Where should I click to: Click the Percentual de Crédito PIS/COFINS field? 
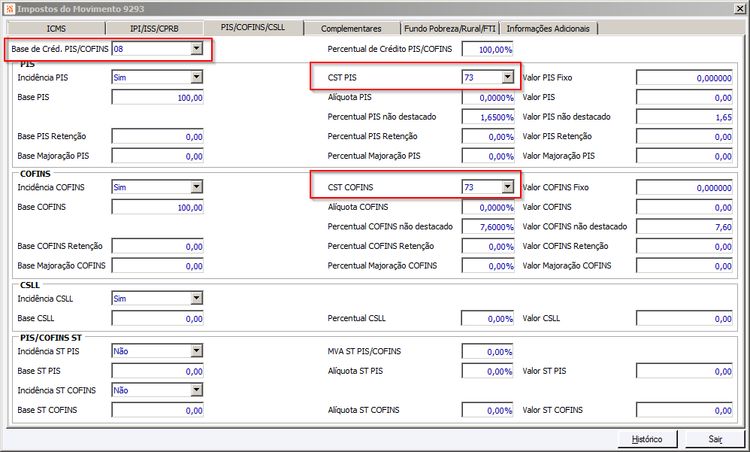(x=487, y=49)
